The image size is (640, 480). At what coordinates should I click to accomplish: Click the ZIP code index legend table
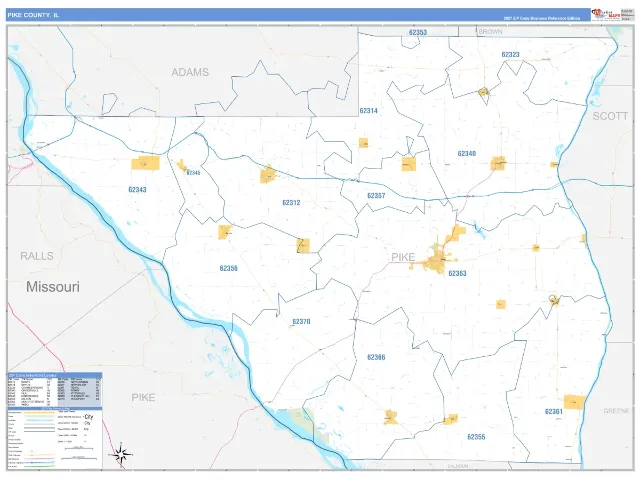pos(55,389)
